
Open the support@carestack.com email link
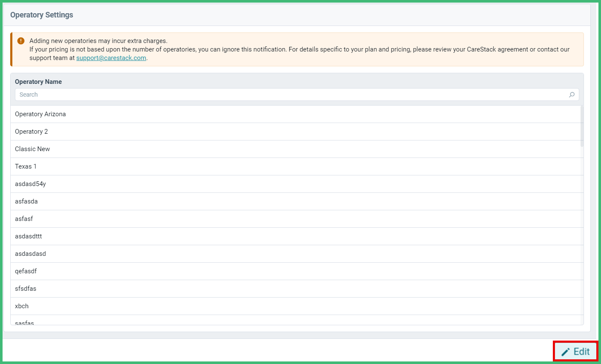point(111,57)
